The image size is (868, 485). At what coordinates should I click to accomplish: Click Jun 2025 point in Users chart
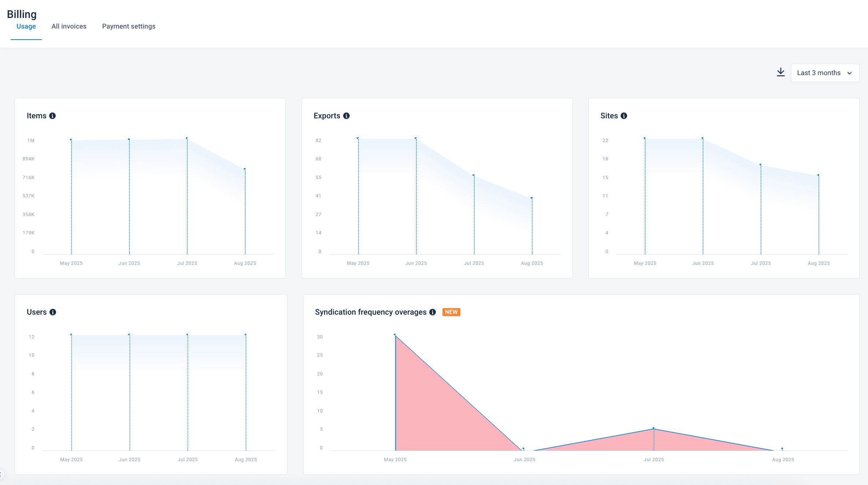pos(129,334)
